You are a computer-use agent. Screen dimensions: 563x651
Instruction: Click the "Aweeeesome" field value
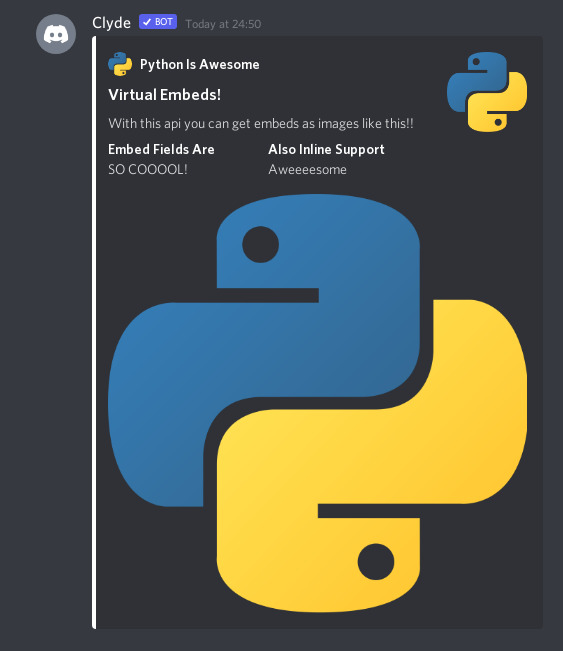(x=307, y=169)
